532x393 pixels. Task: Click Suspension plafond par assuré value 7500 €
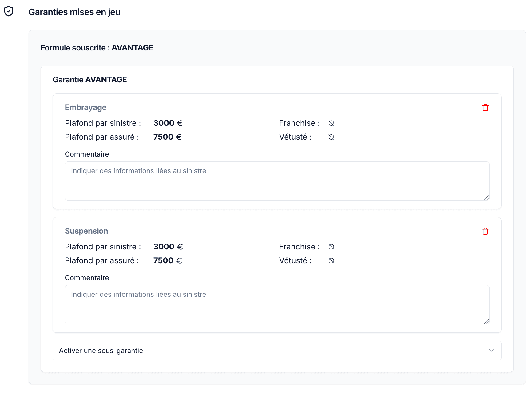[168, 261]
